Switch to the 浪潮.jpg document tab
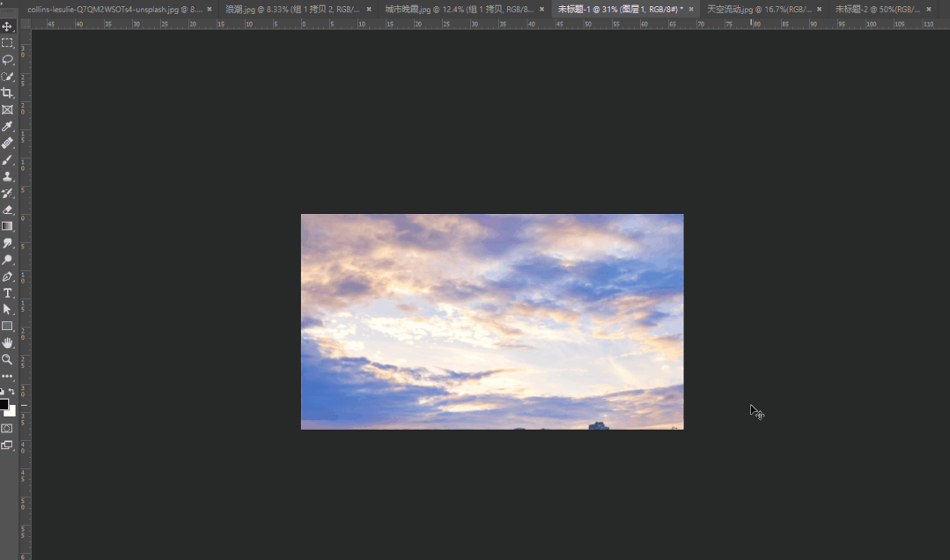 pos(292,9)
